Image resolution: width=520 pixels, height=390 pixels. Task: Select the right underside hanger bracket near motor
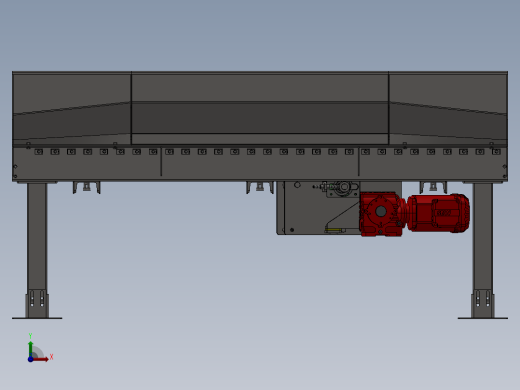(x=433, y=187)
